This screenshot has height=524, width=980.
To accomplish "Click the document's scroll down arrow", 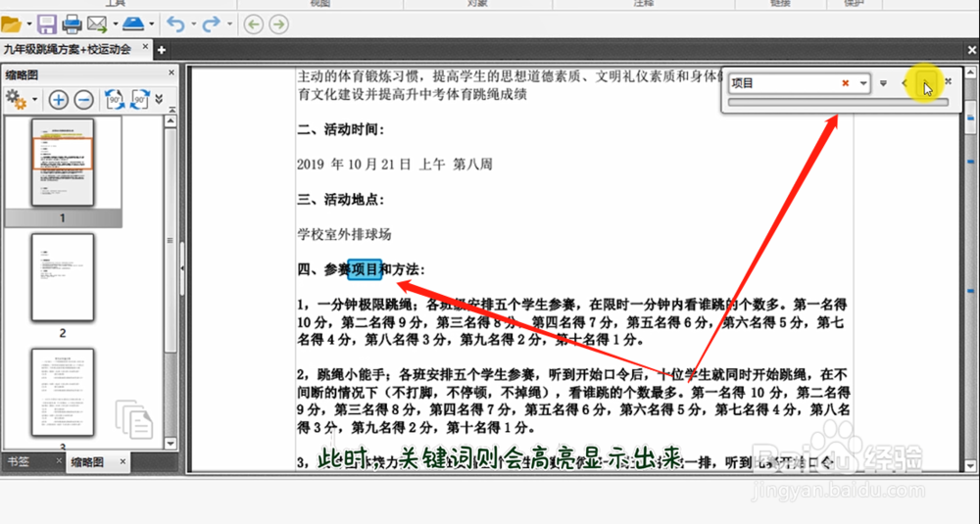I will pos(970,465).
